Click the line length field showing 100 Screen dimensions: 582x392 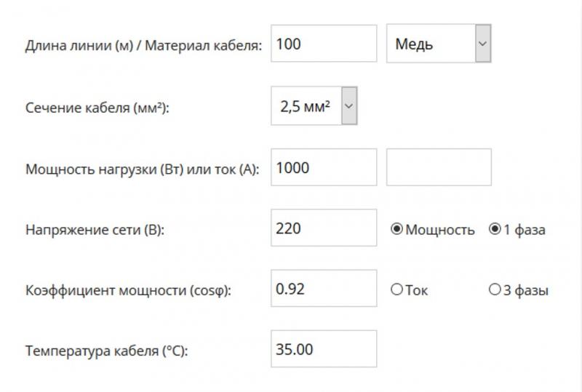[x=323, y=44]
